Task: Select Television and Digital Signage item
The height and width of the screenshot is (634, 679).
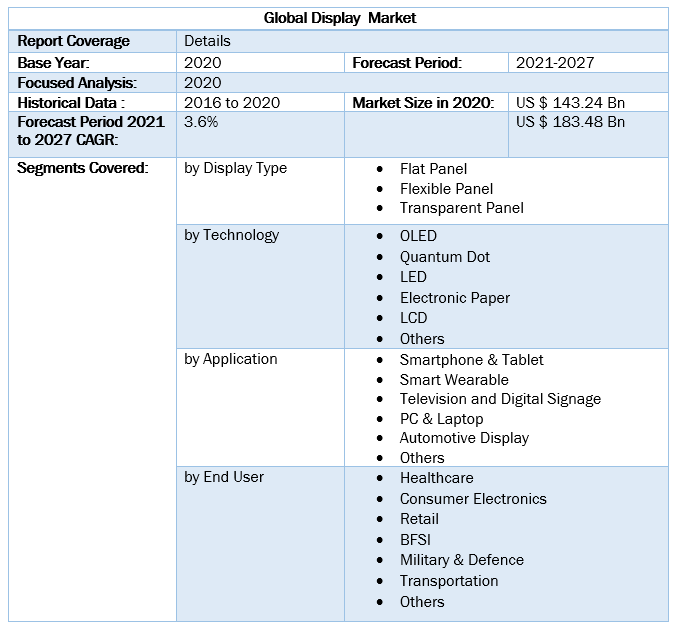Action: (500, 398)
